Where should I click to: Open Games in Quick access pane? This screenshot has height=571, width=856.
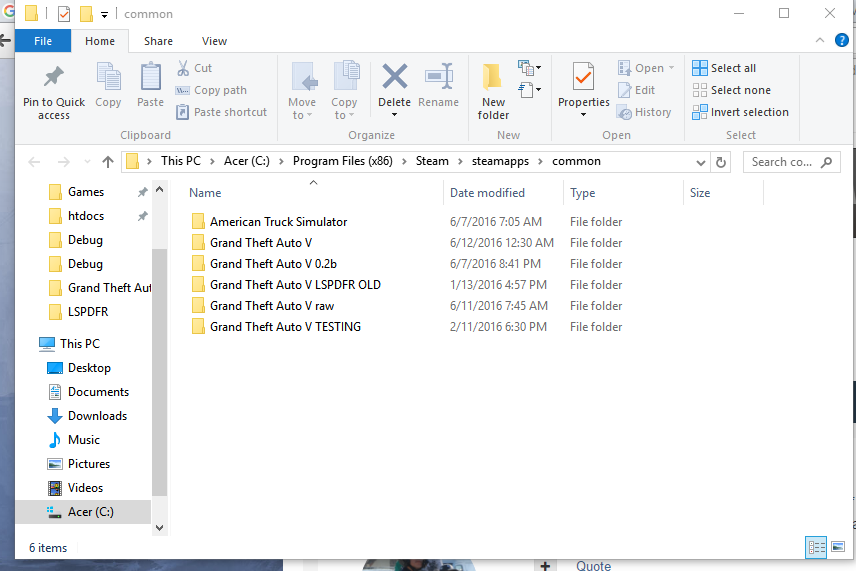[x=86, y=192]
